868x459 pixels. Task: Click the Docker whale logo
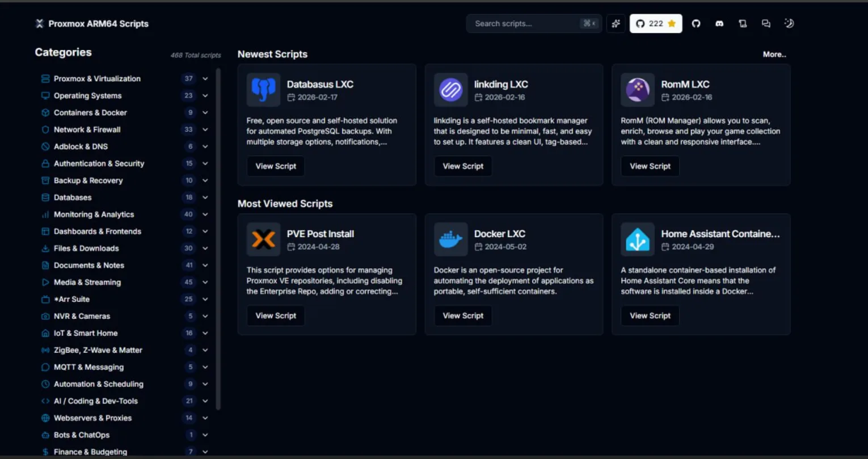click(x=450, y=239)
